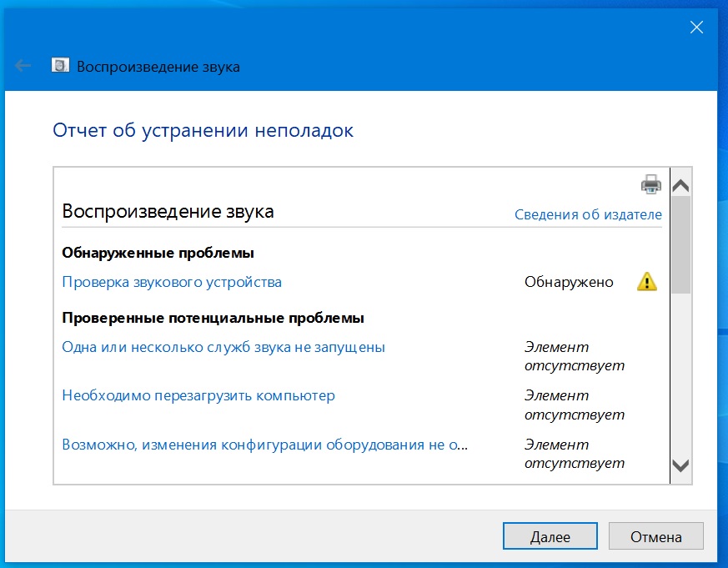Open Необходимо перезагрузить компьютер link
The width and height of the screenshot is (728, 568).
198,395
